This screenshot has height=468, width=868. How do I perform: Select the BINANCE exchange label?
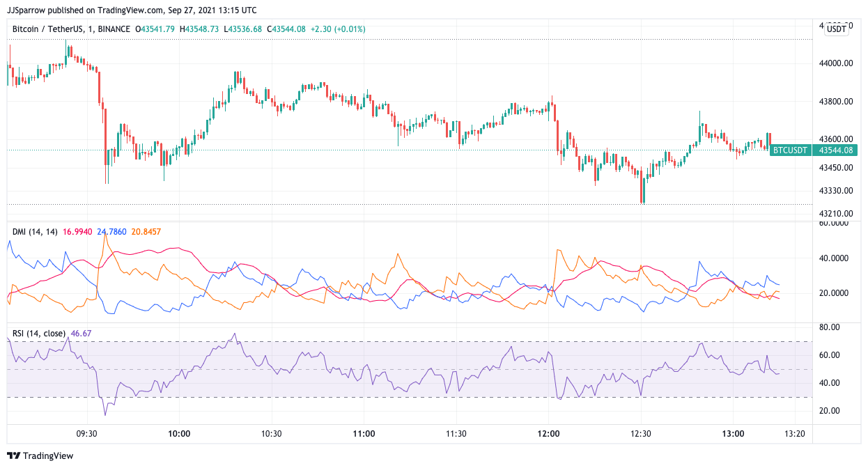point(114,29)
